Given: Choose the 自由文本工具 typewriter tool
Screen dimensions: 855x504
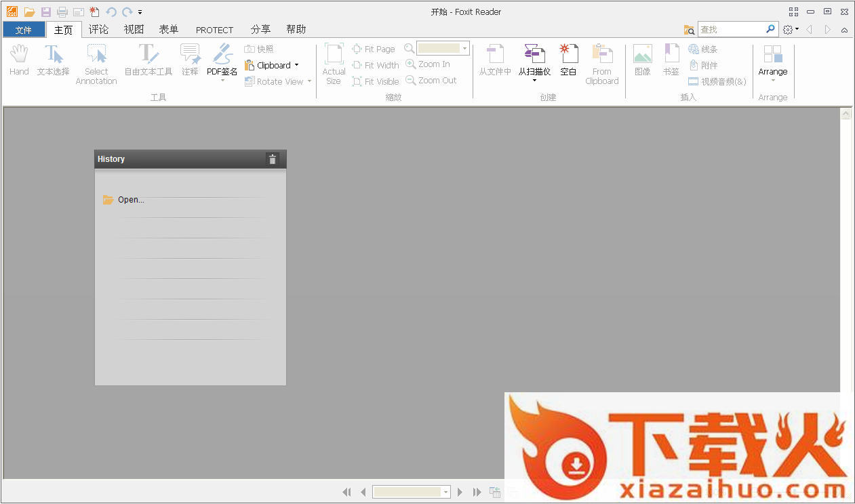Looking at the screenshot, I should pyautogui.click(x=148, y=60).
